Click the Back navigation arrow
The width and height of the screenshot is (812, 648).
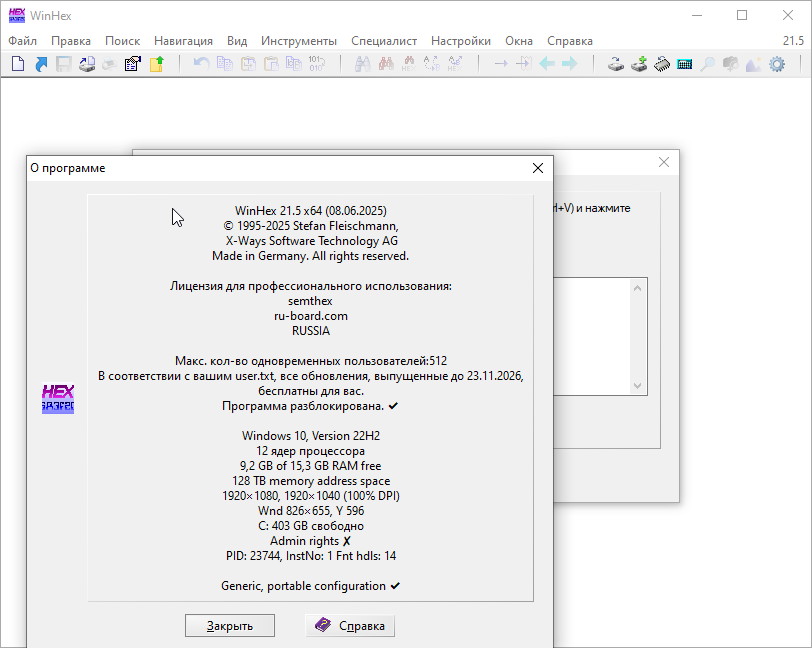coord(547,64)
